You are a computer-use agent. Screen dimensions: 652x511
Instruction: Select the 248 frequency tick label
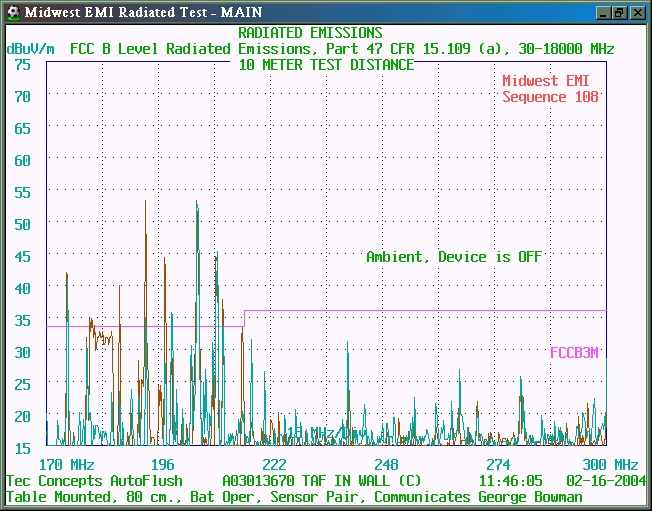tap(385, 465)
